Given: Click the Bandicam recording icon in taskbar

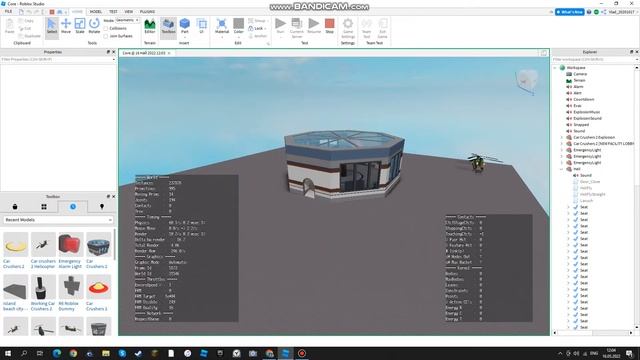Looking at the screenshot, I should [302, 353].
